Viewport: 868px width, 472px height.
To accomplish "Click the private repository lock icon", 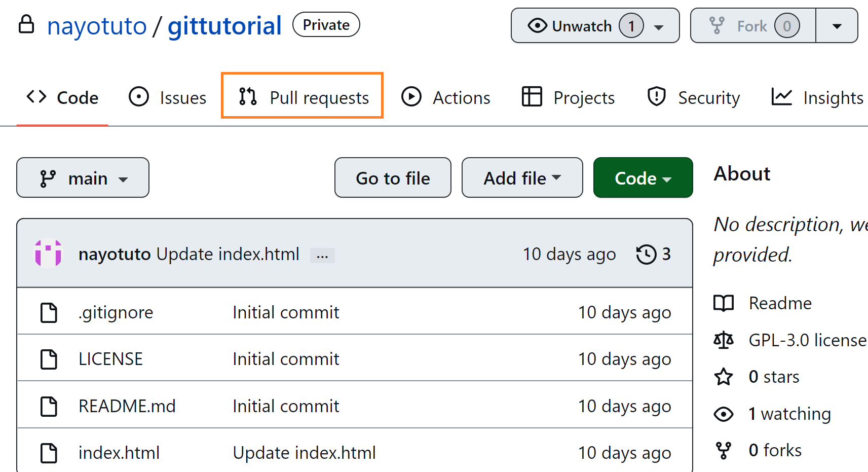I will 26,24.
